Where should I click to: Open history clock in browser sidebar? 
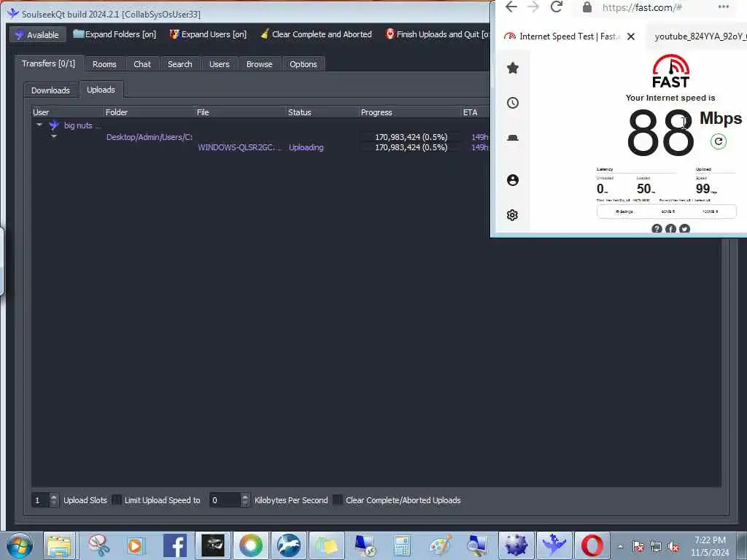(x=513, y=103)
